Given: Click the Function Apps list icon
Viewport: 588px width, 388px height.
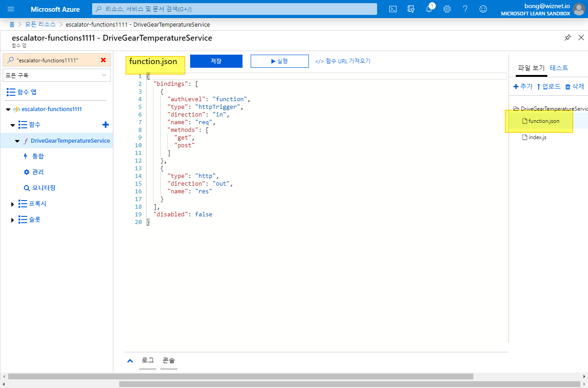Looking at the screenshot, I should 11,92.
